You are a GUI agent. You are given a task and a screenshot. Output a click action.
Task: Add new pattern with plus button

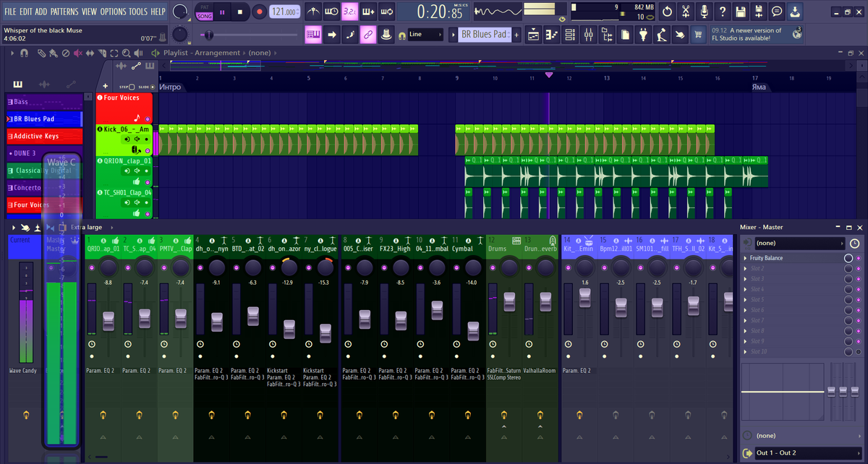516,34
